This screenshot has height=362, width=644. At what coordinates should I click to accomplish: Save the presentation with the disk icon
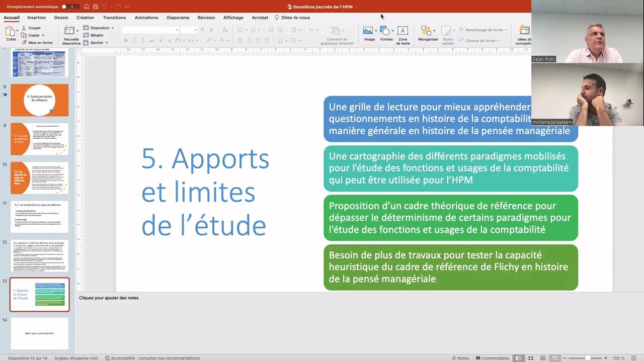(96, 7)
